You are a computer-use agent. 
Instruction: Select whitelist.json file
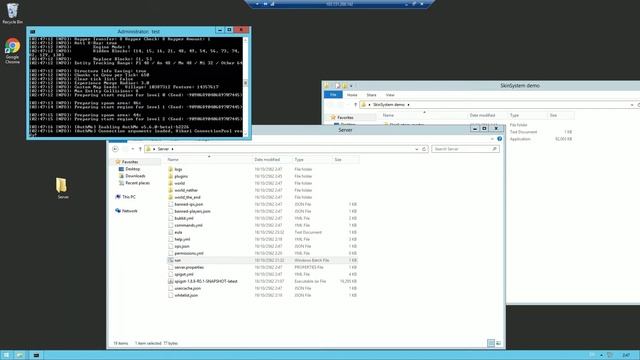pos(186,295)
